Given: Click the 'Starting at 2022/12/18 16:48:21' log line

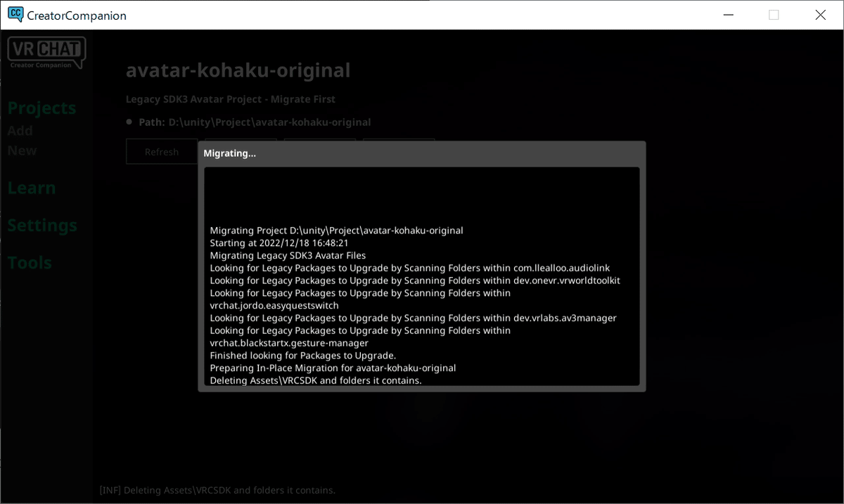Looking at the screenshot, I should [279, 243].
